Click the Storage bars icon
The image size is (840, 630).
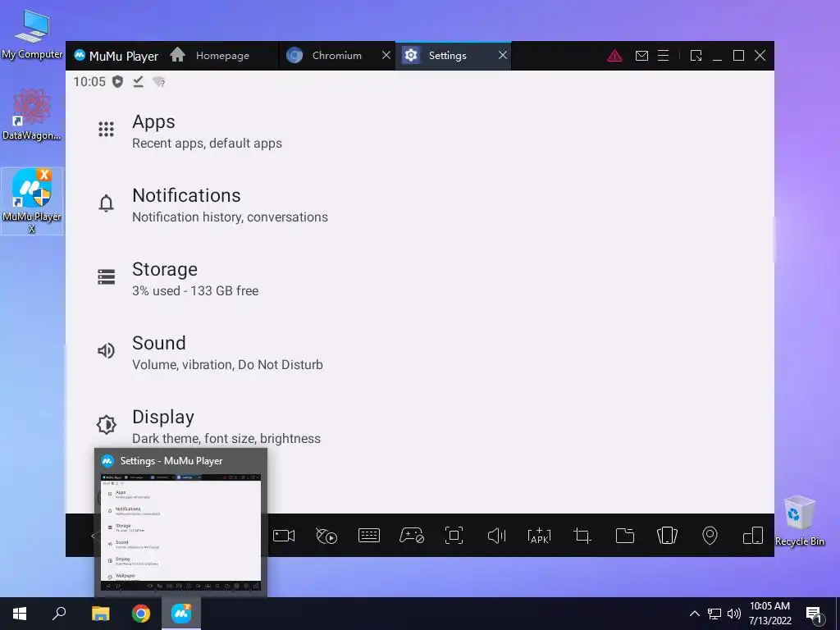[x=106, y=277]
